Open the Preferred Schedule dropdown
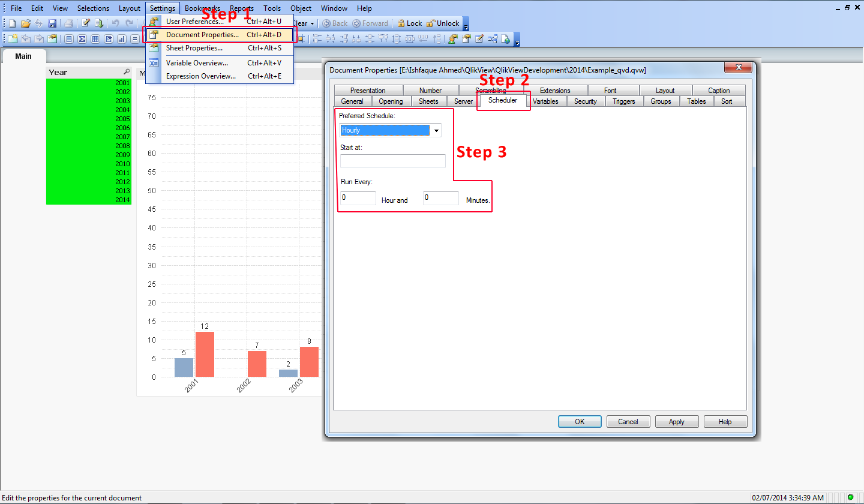Viewport: 864px width, 504px height. click(436, 130)
